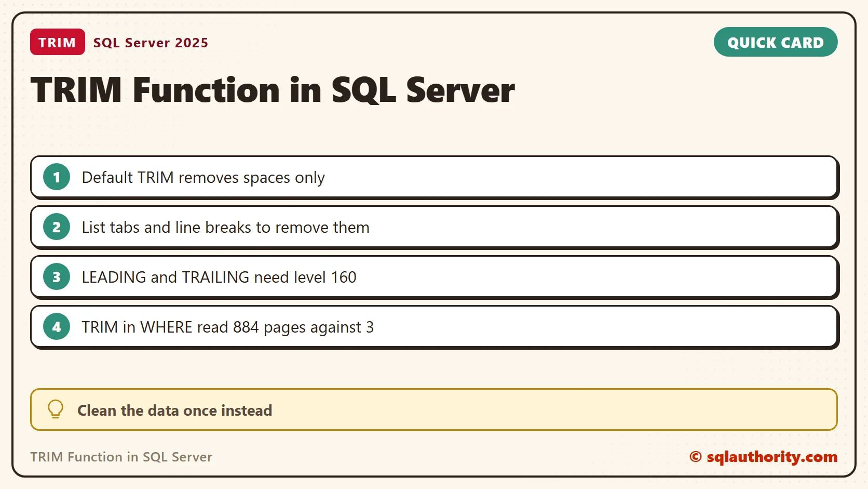The image size is (868, 489).
Task: Click the QUICK CARD pill button
Action: click(775, 42)
